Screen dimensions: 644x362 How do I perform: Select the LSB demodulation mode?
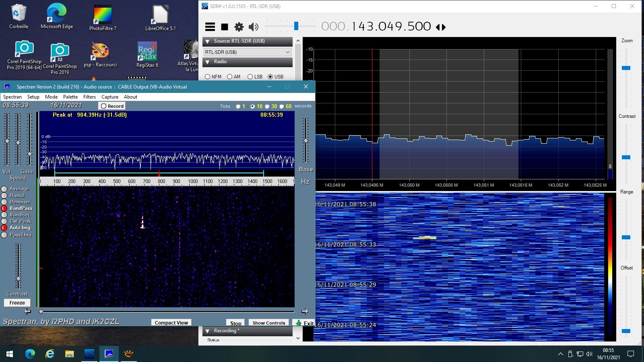(x=250, y=77)
